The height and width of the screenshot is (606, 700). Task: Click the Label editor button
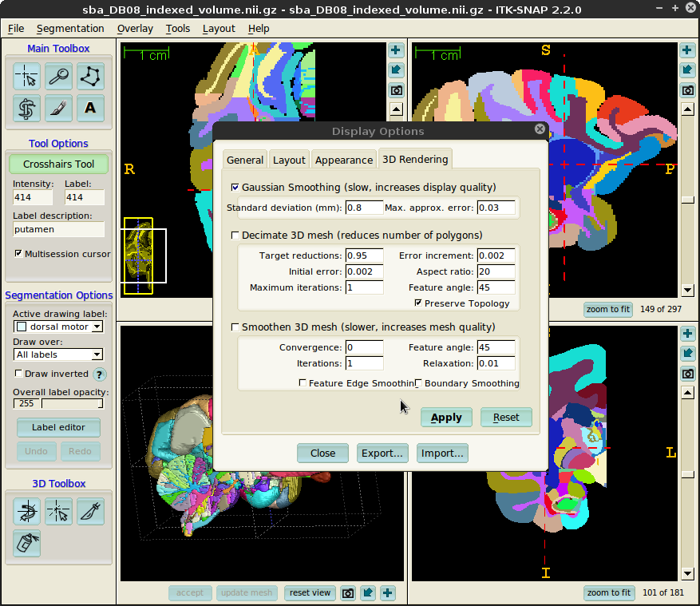click(58, 427)
